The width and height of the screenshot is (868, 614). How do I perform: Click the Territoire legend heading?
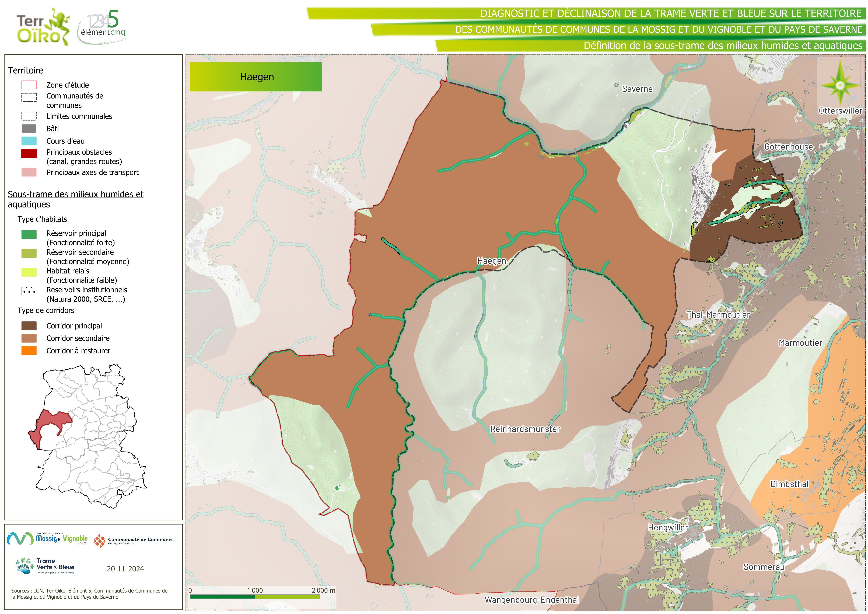pos(26,71)
